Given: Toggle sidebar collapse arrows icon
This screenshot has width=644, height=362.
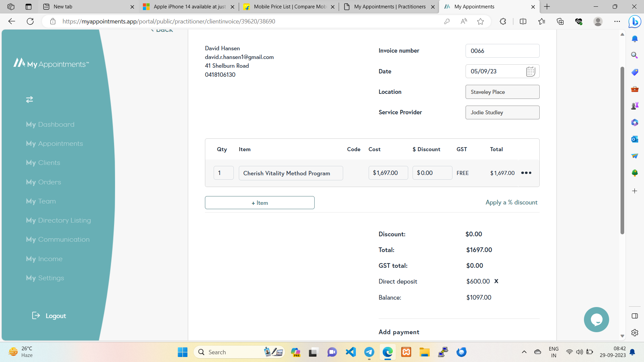Looking at the screenshot, I should (x=30, y=100).
